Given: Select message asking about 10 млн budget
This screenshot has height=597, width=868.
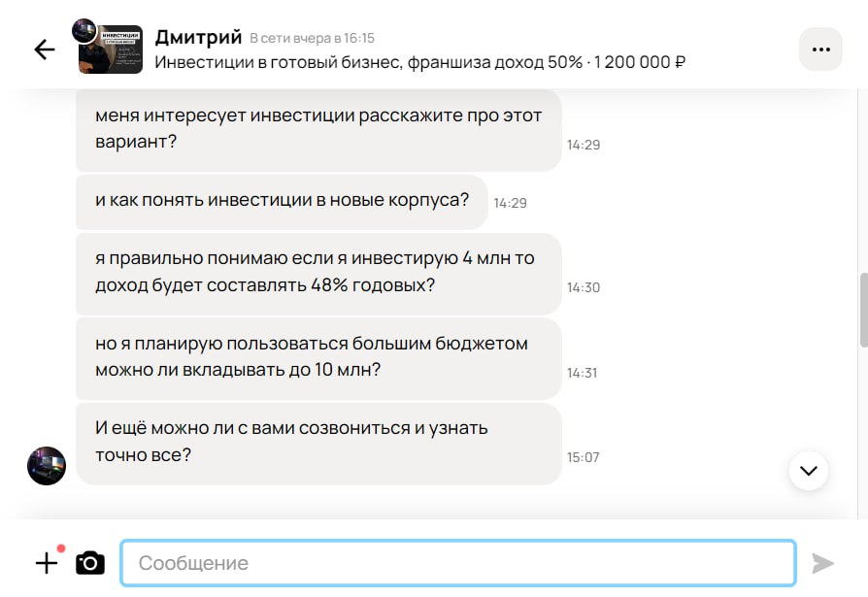Looking at the screenshot, I should pos(318,358).
